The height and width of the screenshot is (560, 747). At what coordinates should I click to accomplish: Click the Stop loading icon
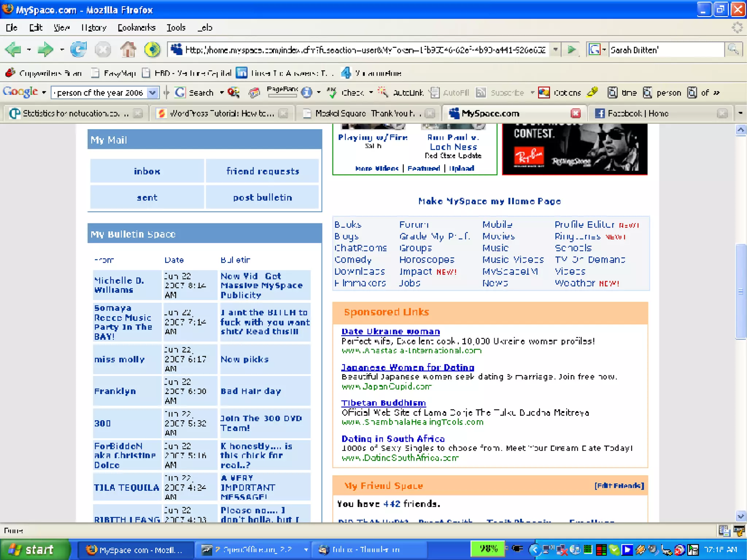pyautogui.click(x=103, y=50)
